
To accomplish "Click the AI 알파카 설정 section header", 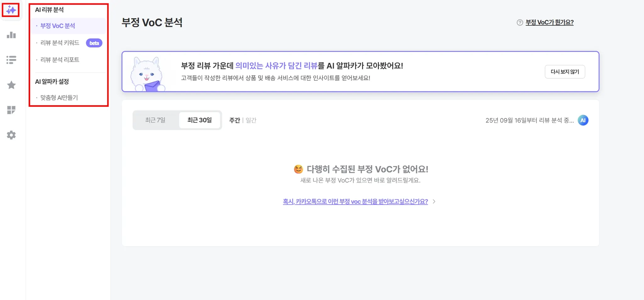I will [52, 81].
